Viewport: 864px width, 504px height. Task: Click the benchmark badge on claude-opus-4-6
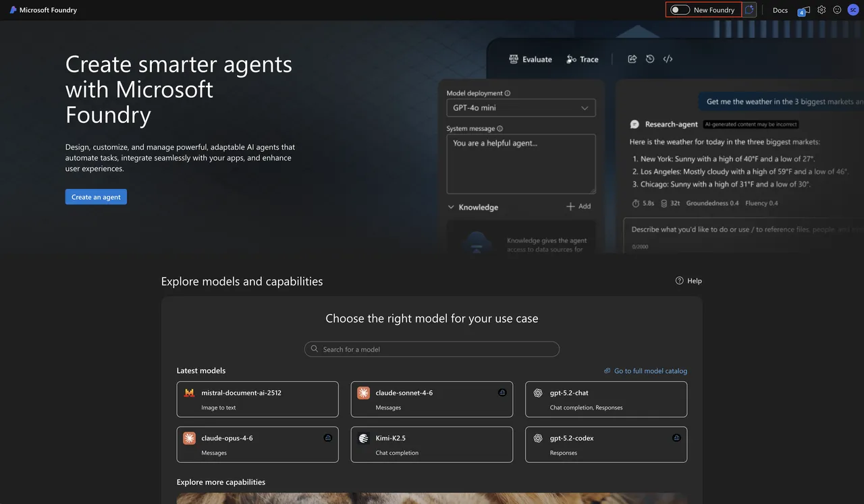tap(328, 437)
